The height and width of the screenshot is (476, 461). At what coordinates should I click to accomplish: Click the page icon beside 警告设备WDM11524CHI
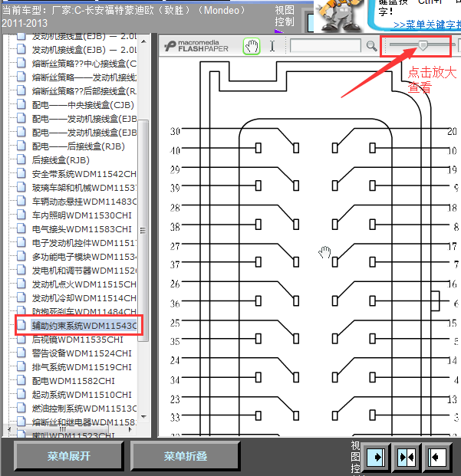[21, 353]
